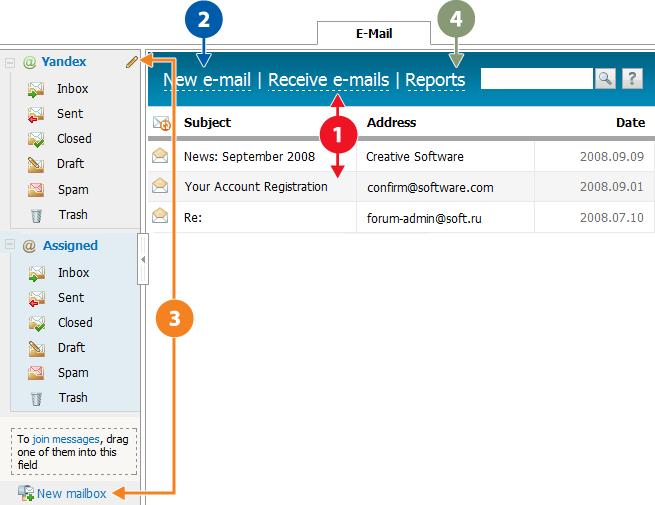Open the Yandex Spam folder
This screenshot has height=505, width=655.
click(x=72, y=189)
